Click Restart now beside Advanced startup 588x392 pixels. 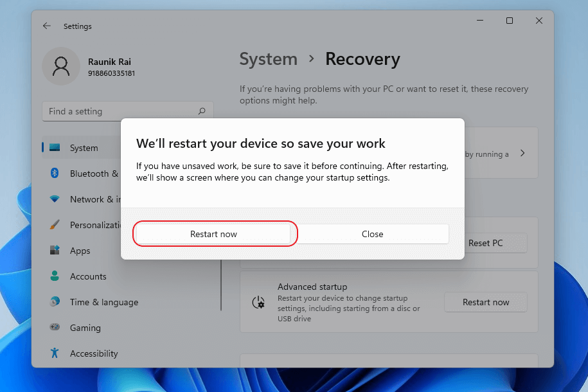[486, 302]
